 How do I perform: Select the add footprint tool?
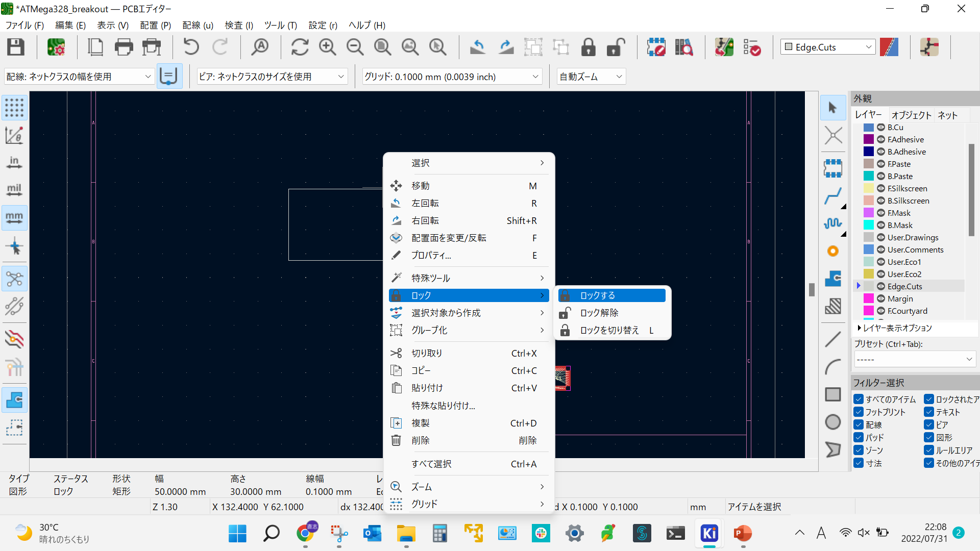[x=832, y=168]
